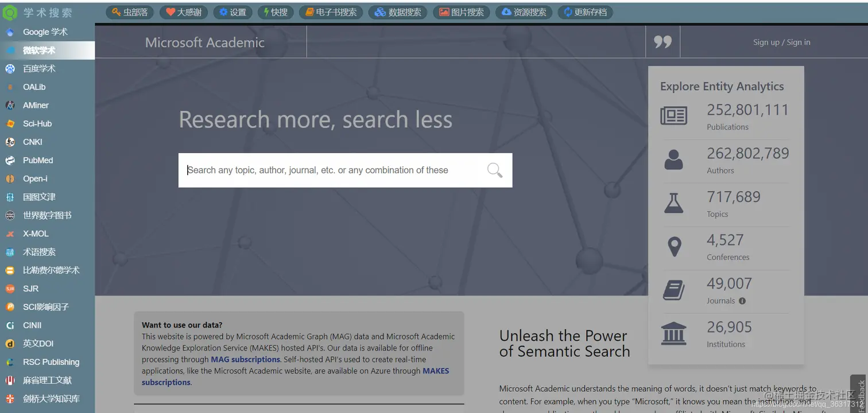Click the Unleash the Power heading
Screen dimensions: 868x413
pyautogui.click(x=564, y=344)
